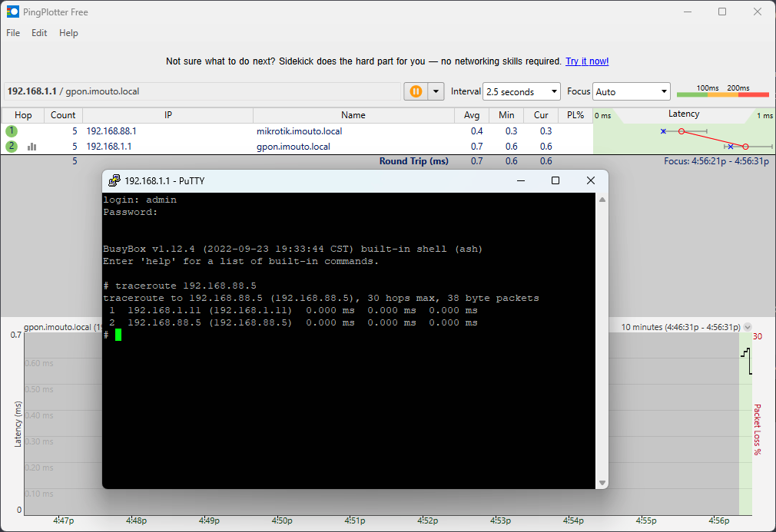Maximize the PuTTY window
The image size is (776, 532).
[x=555, y=180]
